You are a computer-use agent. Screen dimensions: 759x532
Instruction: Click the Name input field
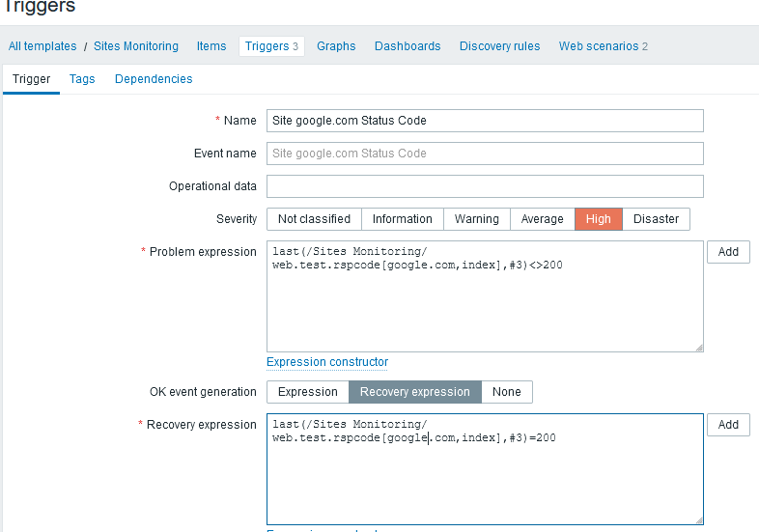coord(485,121)
